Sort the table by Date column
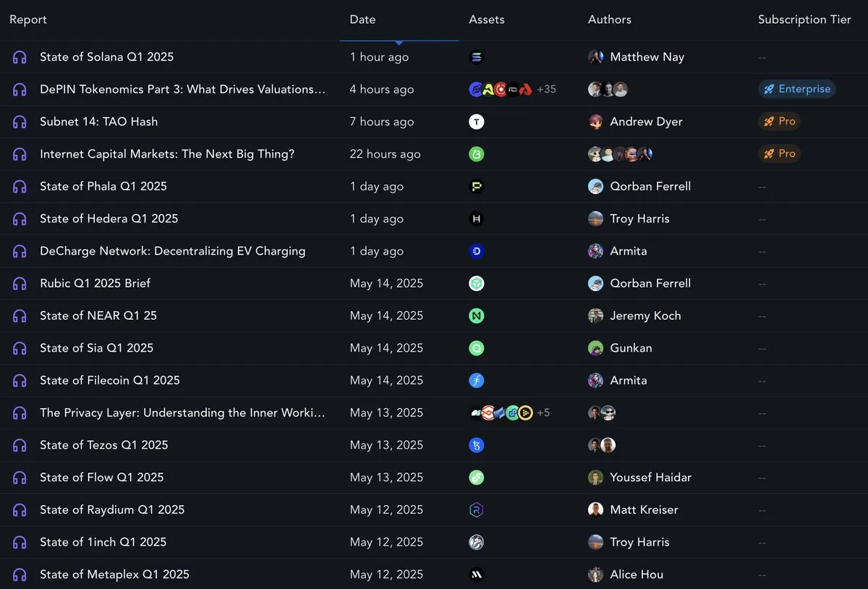Viewport: 868px width, 589px height. pos(362,20)
